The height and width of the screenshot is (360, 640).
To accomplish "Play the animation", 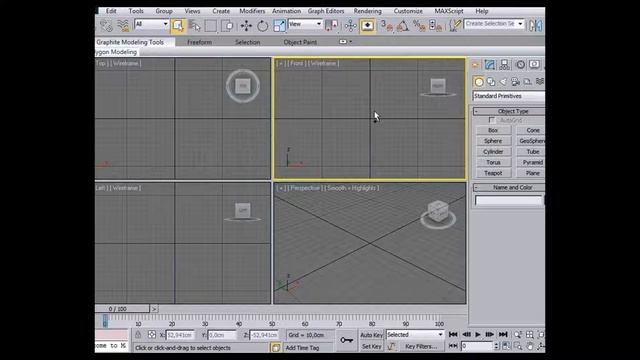I will (x=478, y=335).
